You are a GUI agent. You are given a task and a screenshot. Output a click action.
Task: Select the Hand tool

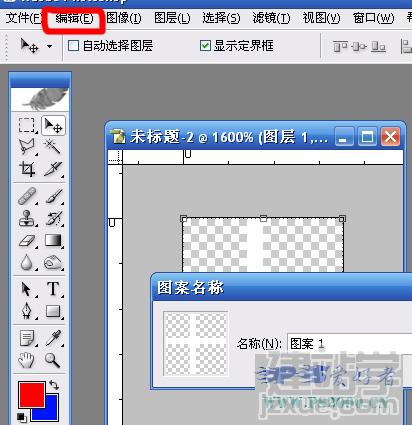click(27, 360)
